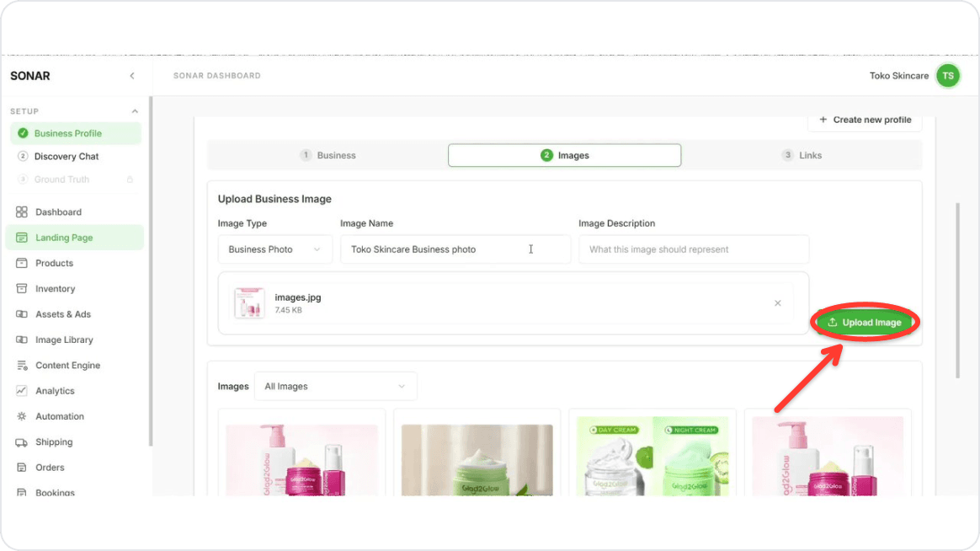This screenshot has height=551, width=980.
Task: Click the Upload Image button
Action: click(865, 323)
